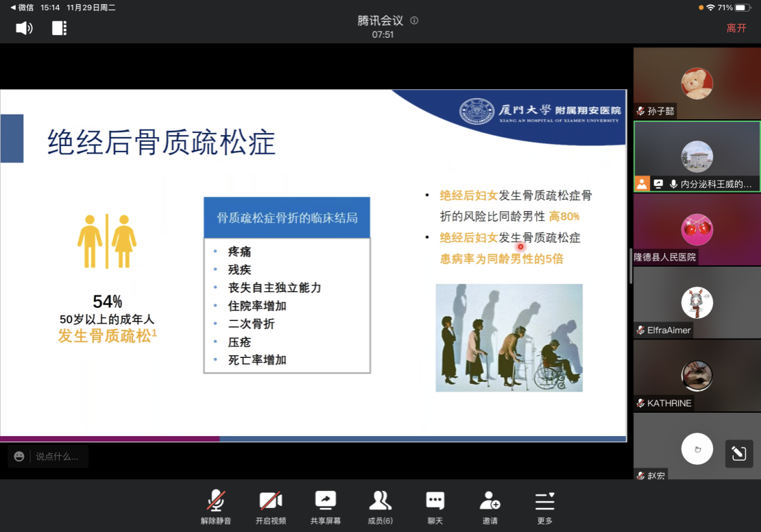Unmute microphone with 解除静音
The width and height of the screenshot is (761, 532).
coord(216,507)
